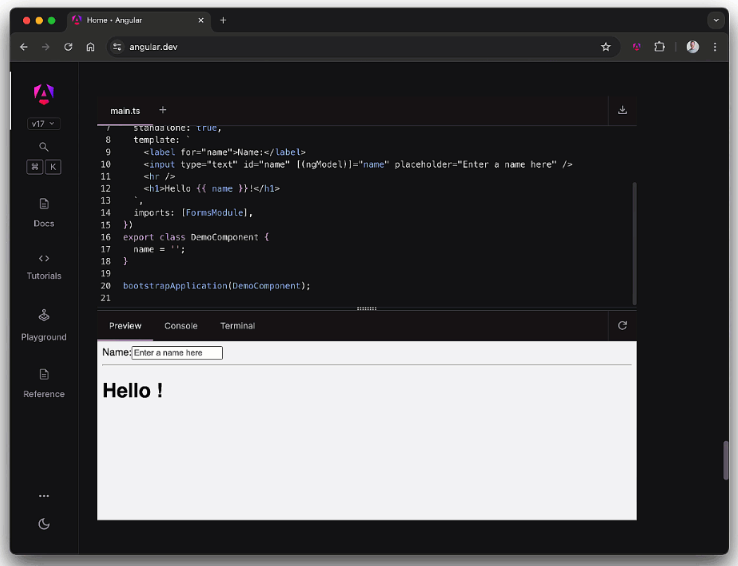
Task: Click the page scrollbar at right edge
Action: point(725,460)
